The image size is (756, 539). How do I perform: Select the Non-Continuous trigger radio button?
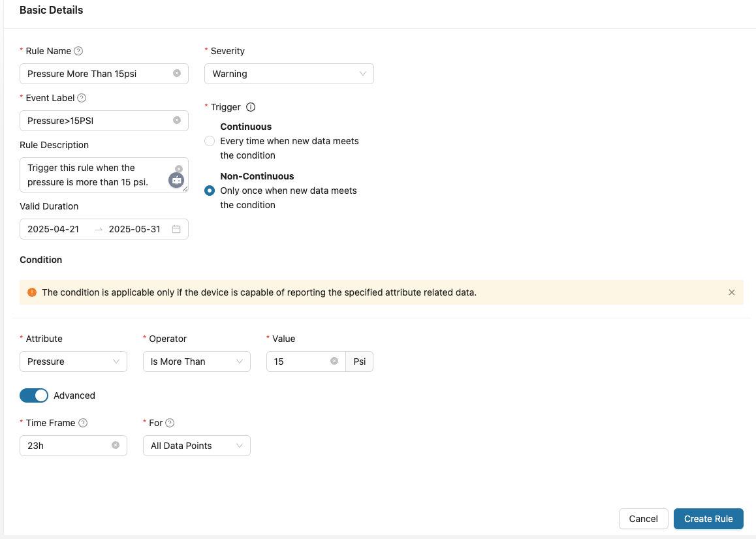210,191
